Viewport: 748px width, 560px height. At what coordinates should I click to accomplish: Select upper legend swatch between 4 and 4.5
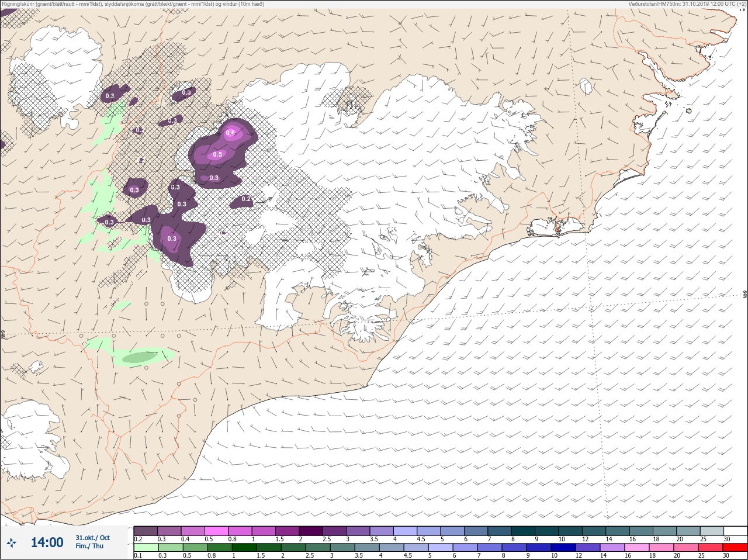[405, 531]
